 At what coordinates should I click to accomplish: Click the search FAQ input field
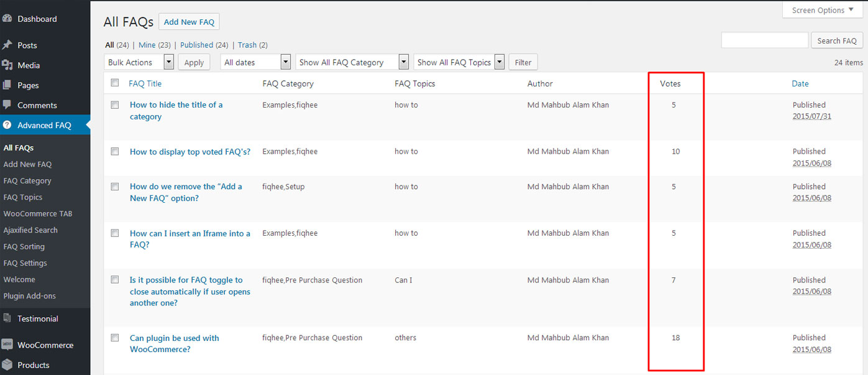(x=764, y=40)
